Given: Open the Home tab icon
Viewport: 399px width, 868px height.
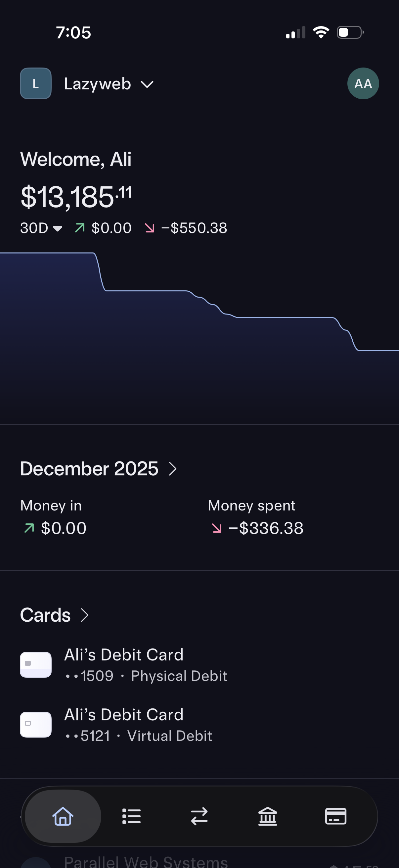Looking at the screenshot, I should pyautogui.click(x=63, y=816).
